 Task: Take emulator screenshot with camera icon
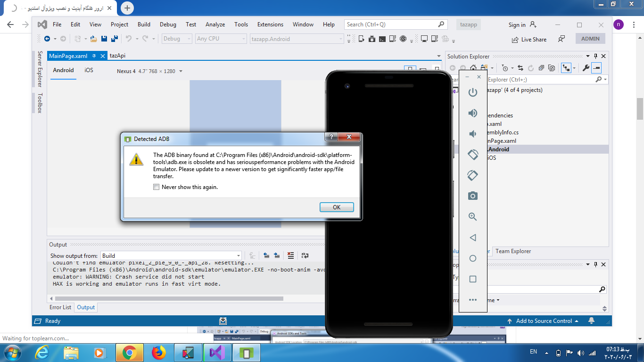coord(472,196)
